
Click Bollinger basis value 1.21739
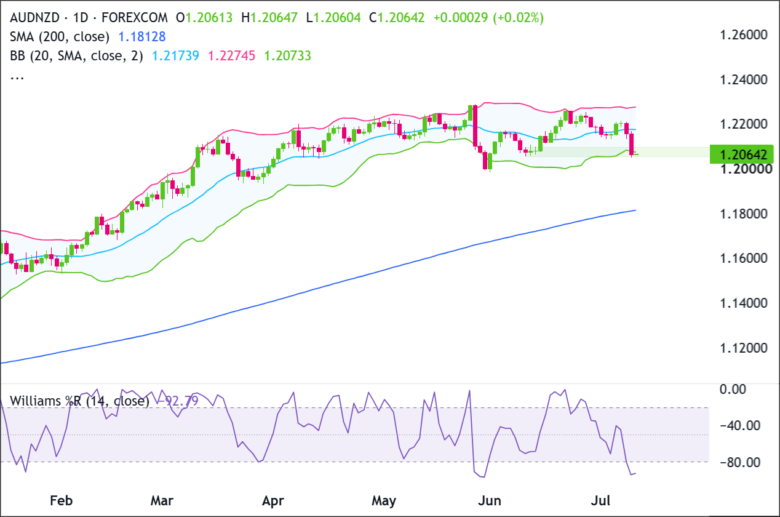[x=175, y=56]
